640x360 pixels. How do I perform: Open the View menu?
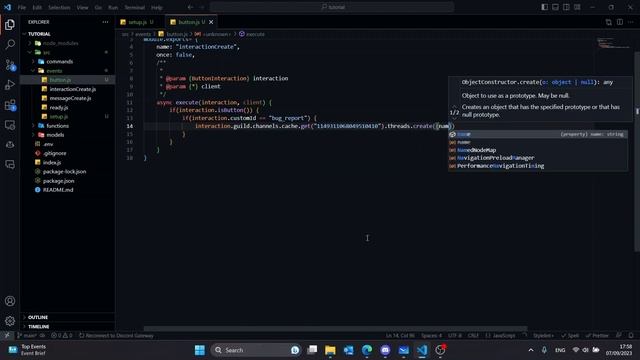click(x=82, y=7)
